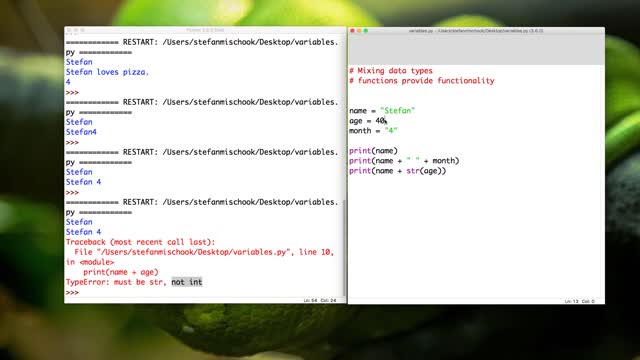Click the "TypeError: must be str," message
The height and width of the screenshot is (360, 640).
tap(115, 282)
